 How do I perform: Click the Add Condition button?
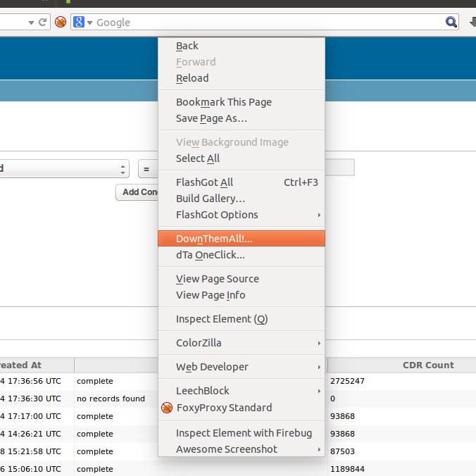coord(137,192)
